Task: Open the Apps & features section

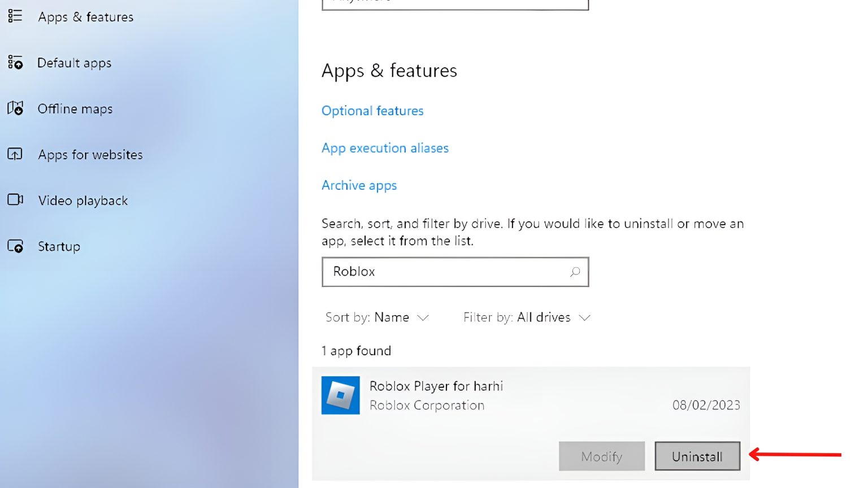Action: click(86, 17)
